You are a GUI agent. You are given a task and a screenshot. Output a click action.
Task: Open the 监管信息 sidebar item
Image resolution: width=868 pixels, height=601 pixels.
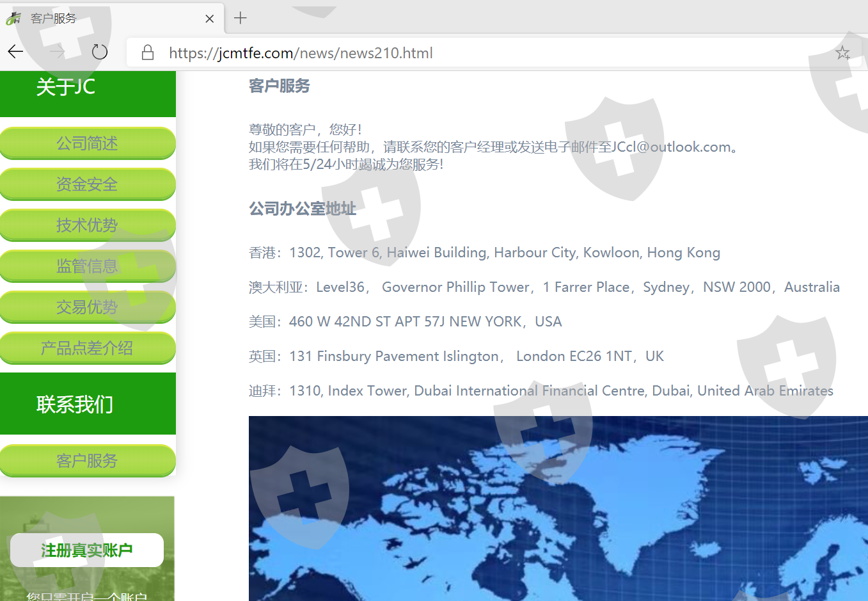click(87, 266)
